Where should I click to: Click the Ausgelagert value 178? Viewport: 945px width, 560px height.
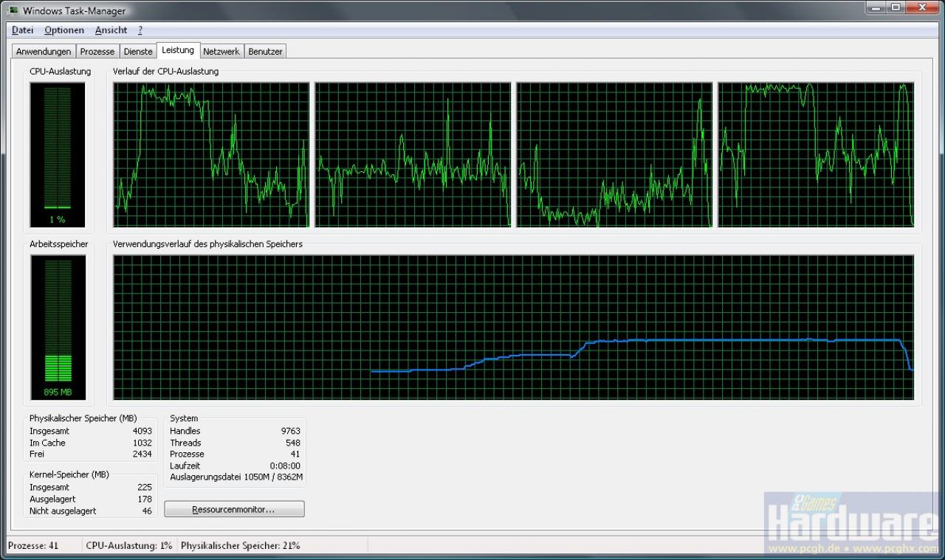click(x=145, y=499)
